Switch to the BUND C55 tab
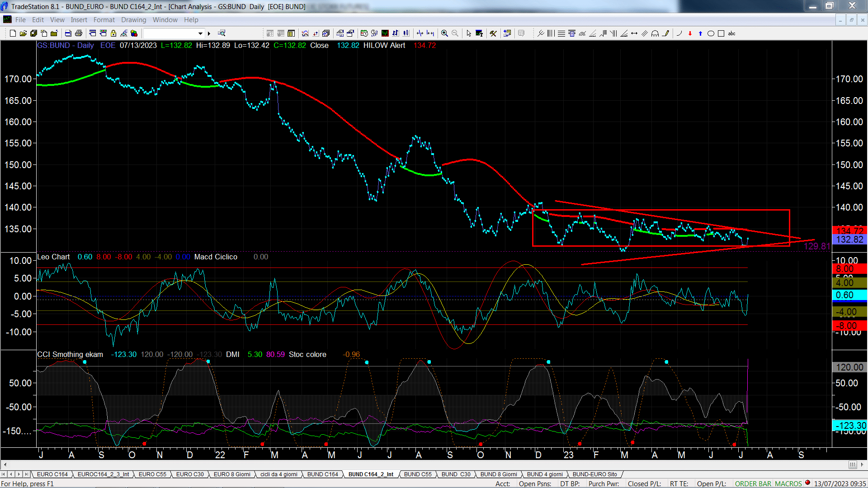Screen dimensions: 868x488 [x=418, y=474]
